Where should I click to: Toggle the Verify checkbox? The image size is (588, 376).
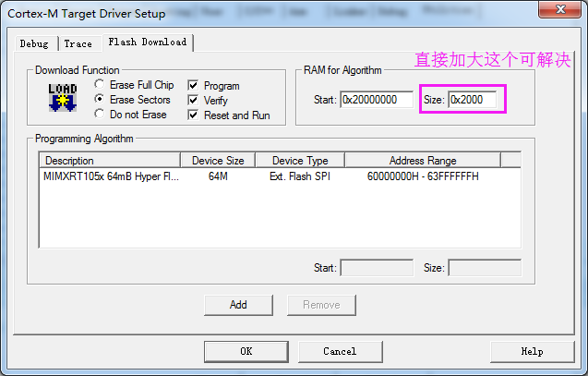[x=193, y=101]
